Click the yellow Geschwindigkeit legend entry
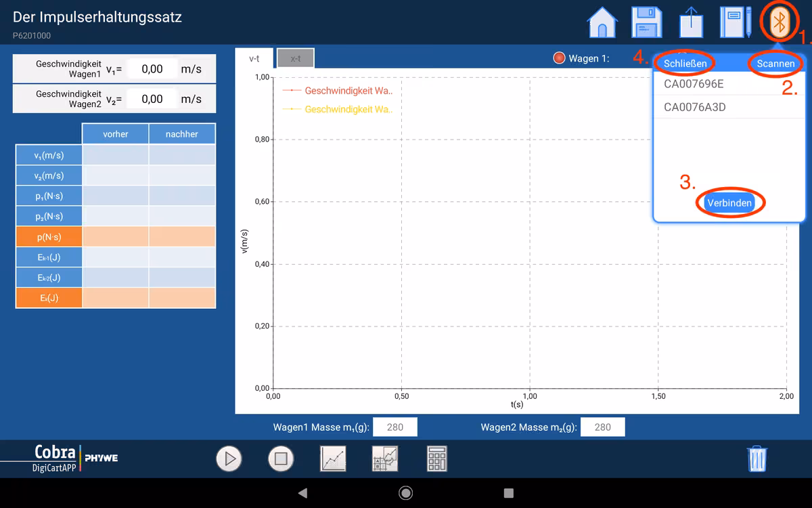Screen dimensions: 812x508 pyautogui.click(x=337, y=109)
